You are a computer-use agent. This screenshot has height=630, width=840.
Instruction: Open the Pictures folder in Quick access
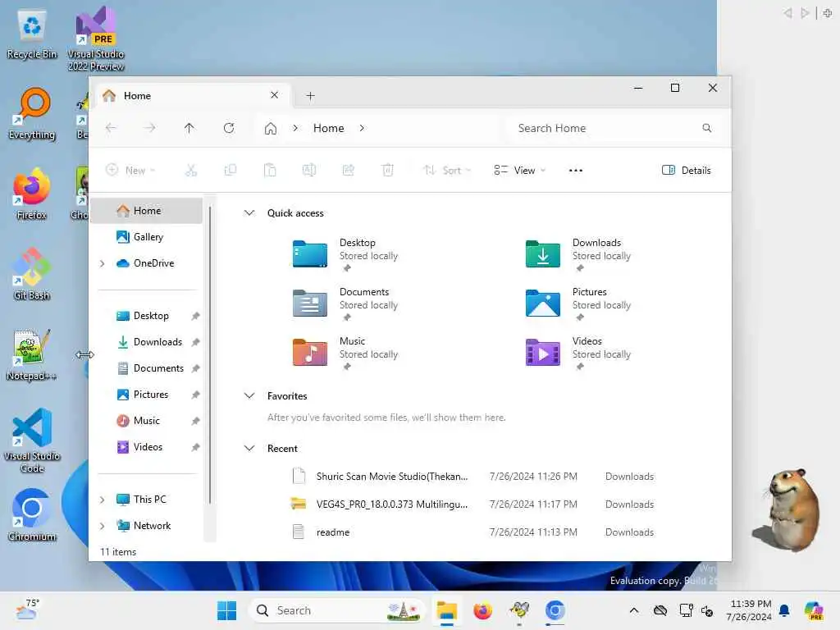[578, 304]
